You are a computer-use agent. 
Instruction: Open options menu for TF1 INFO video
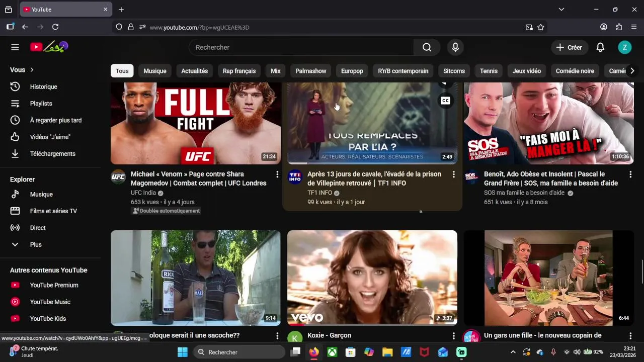tap(453, 174)
